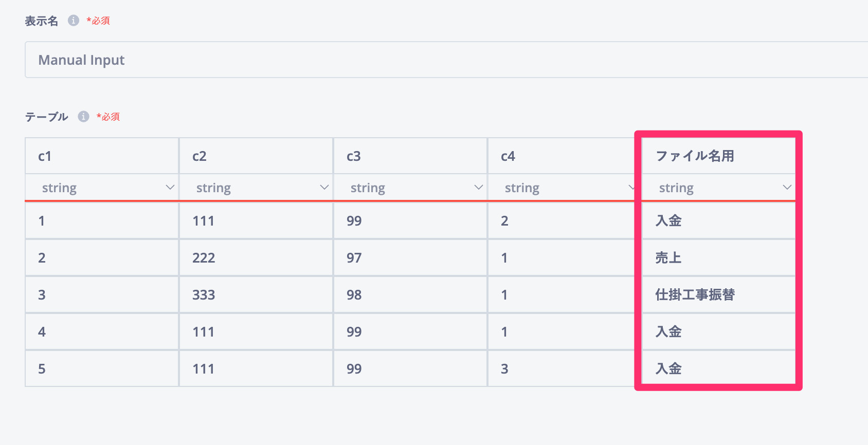Expand the ファイル名用 column type dropdown
Image resolution: width=868 pixels, height=445 pixels.
718,188
